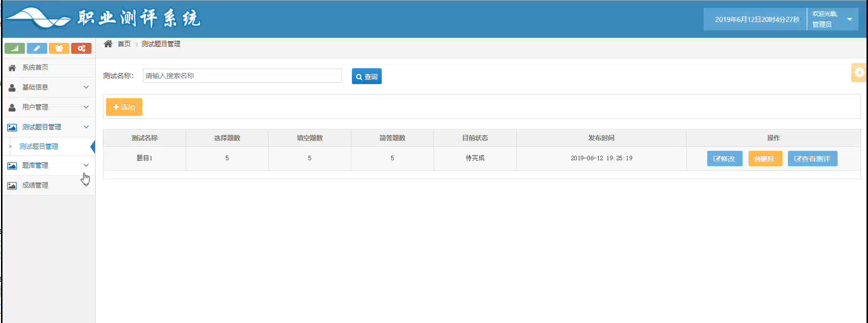Click the 添加 add button

pos(124,107)
